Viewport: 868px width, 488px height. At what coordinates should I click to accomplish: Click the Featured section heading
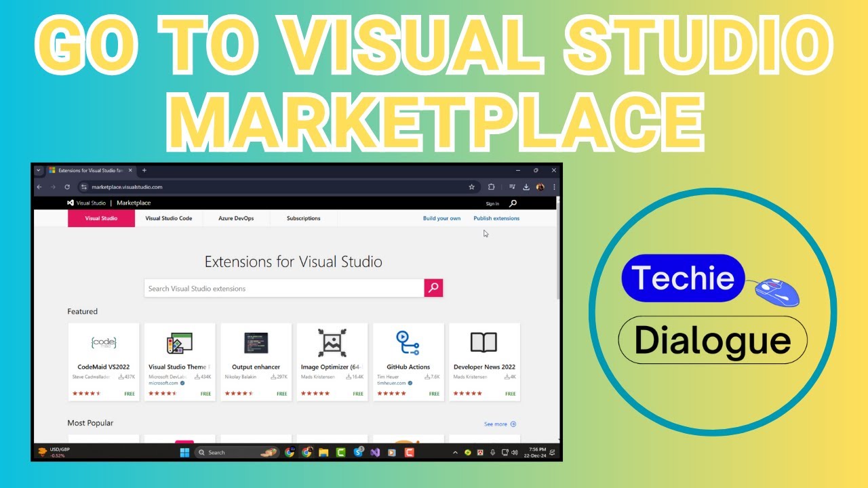[82, 312]
